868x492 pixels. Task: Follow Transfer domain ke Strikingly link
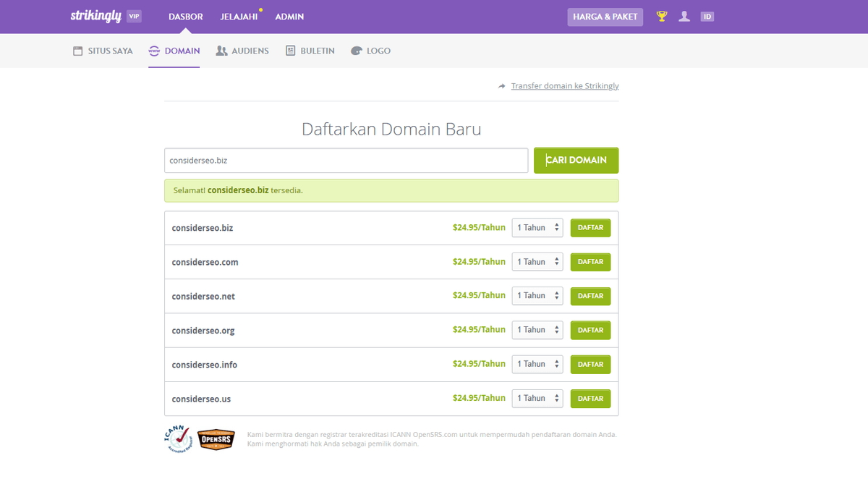coord(565,86)
